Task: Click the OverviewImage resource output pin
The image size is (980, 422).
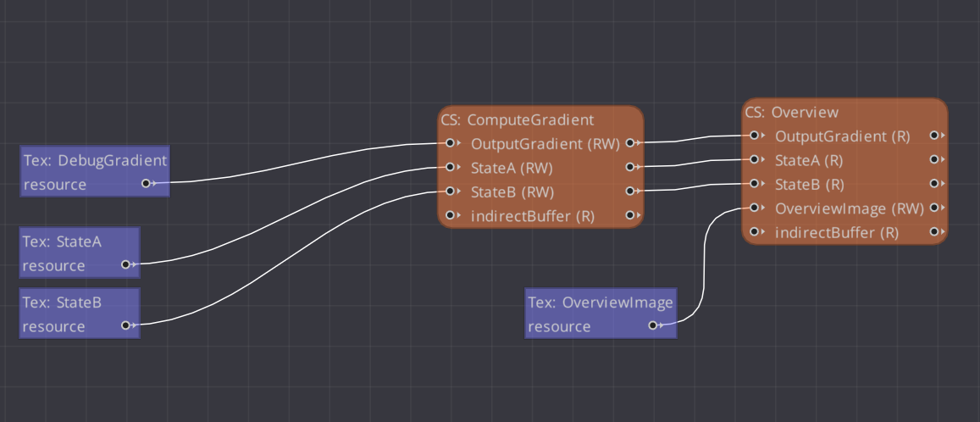Action: coord(652,325)
